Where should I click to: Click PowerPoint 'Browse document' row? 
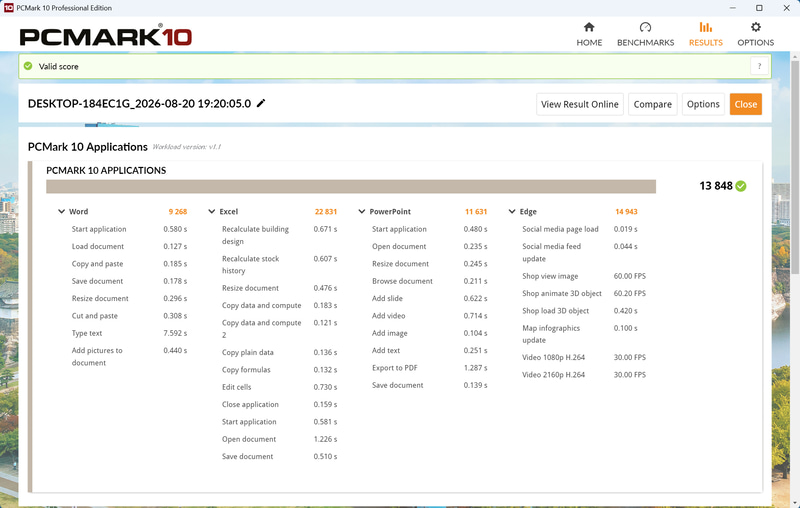pyautogui.click(x=429, y=281)
